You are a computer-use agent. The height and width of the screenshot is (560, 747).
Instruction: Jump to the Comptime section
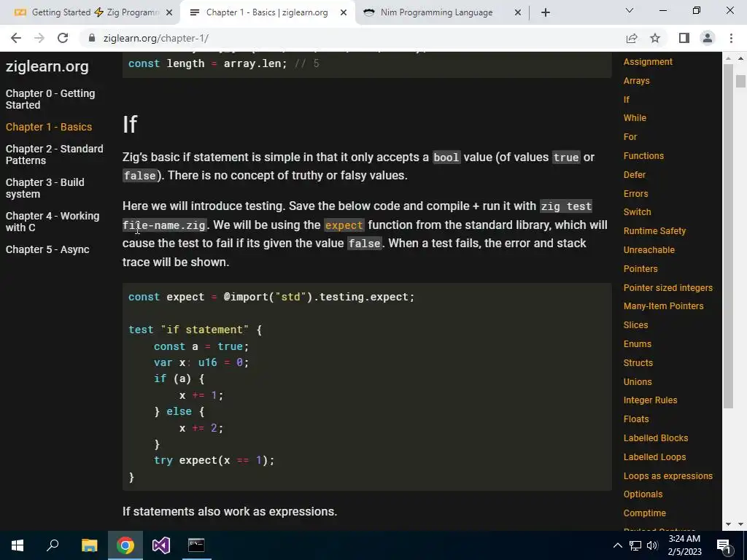645,513
